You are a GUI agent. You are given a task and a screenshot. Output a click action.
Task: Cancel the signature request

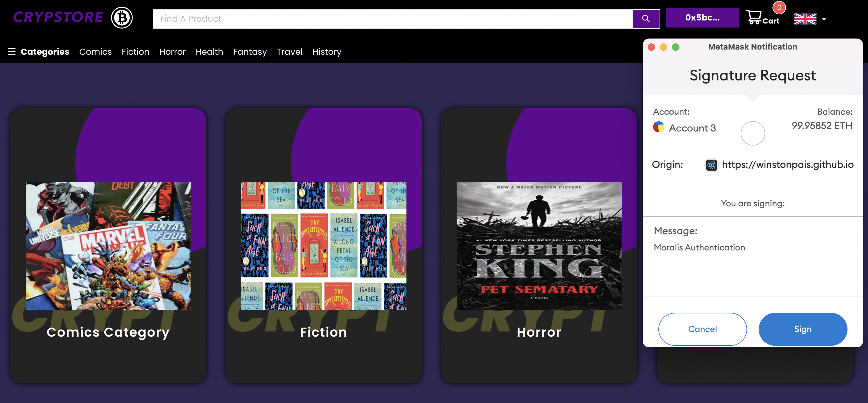click(702, 329)
